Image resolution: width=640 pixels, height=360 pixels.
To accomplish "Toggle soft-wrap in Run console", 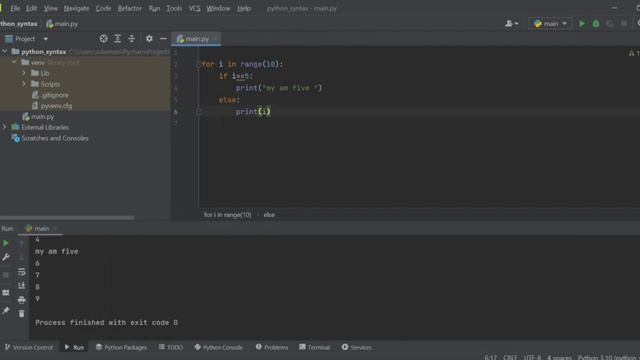I will point(22,272).
